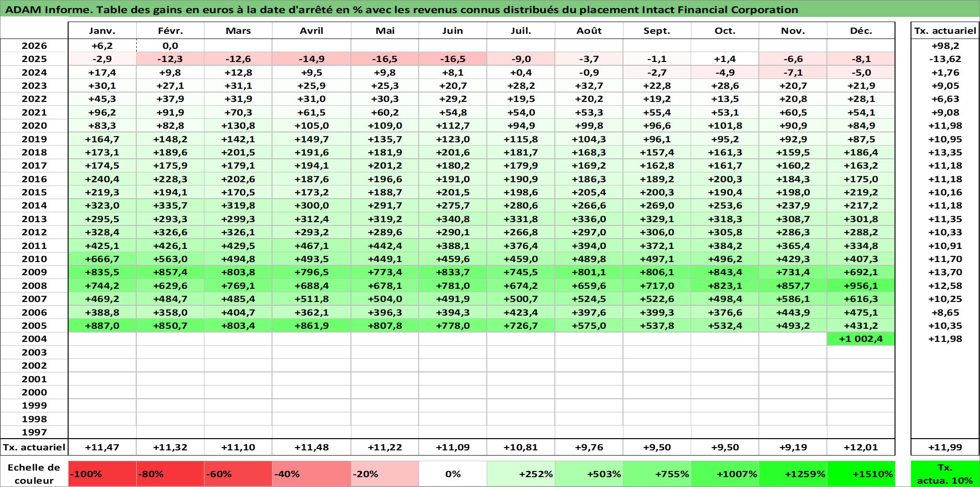
Task: Select the +13,70 actuarial rate for 2009
Action: (x=945, y=272)
